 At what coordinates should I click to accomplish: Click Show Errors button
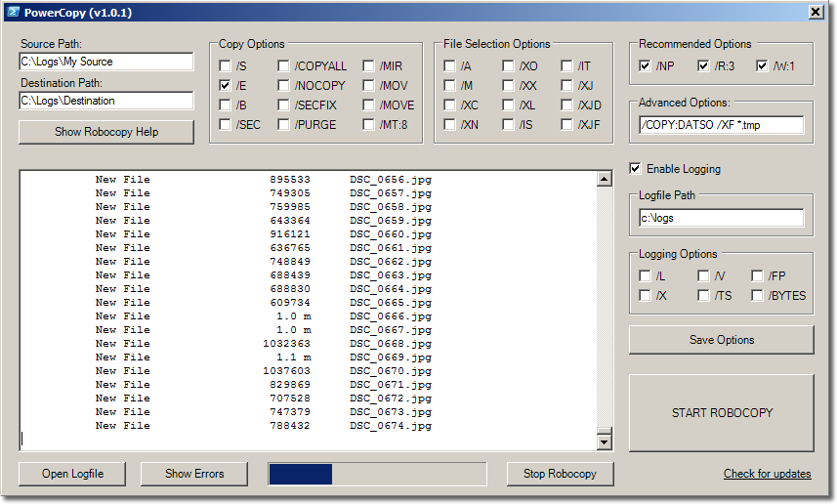pyautogui.click(x=194, y=474)
